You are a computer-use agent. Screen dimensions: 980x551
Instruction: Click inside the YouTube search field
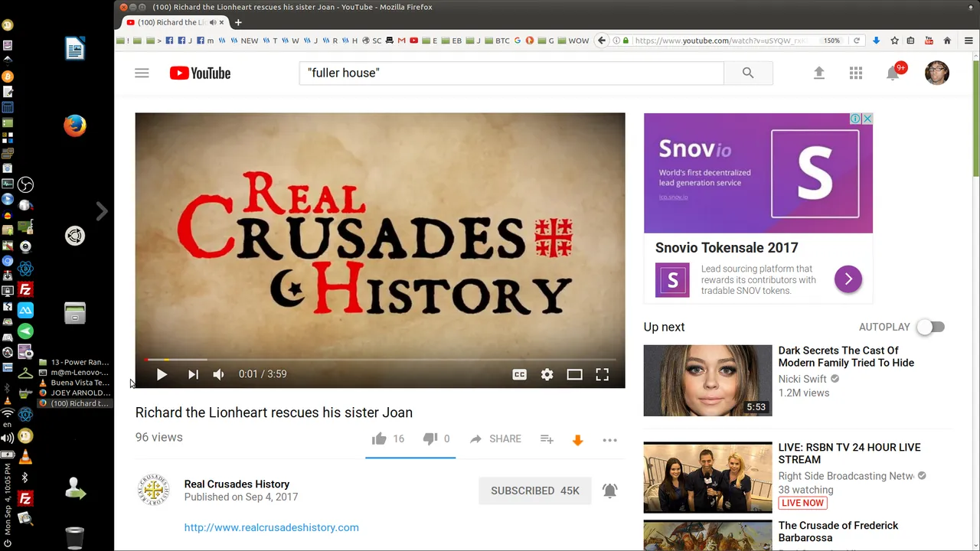coord(511,73)
